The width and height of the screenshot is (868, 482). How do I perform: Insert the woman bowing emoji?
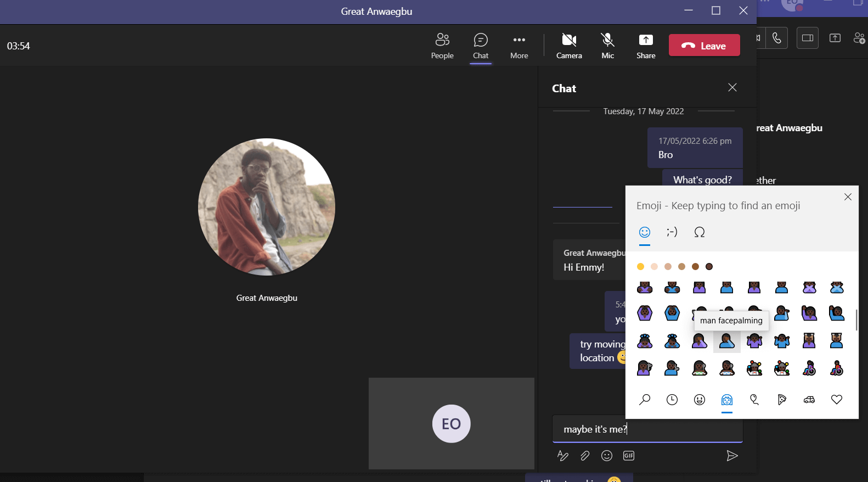[x=645, y=341]
